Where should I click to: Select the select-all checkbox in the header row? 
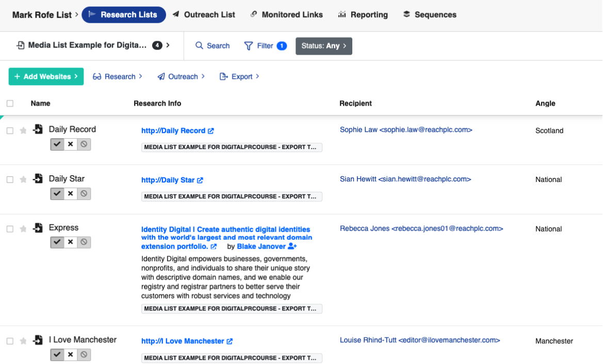pos(9,103)
